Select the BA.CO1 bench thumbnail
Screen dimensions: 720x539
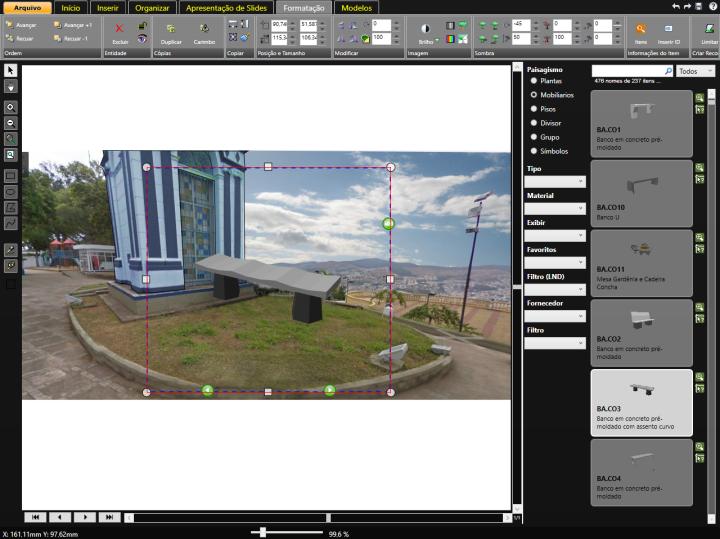[x=641, y=124]
